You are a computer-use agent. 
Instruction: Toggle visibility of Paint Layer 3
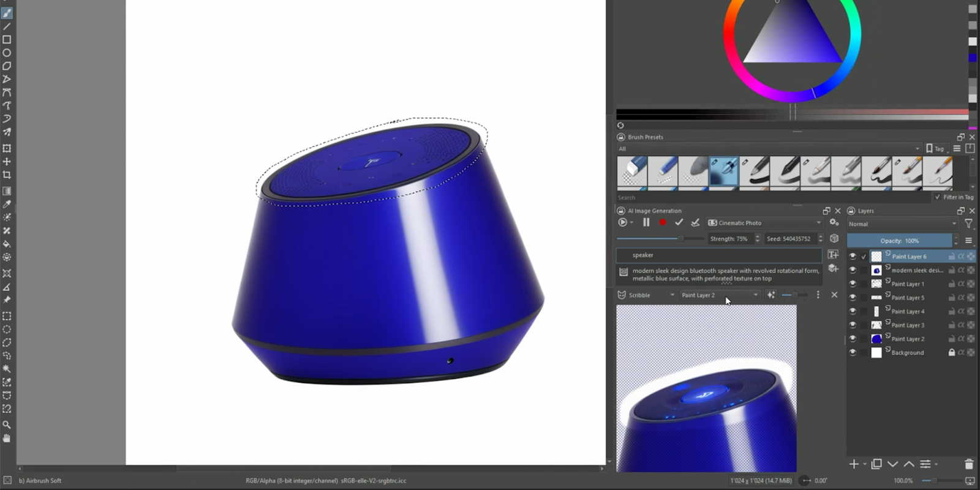click(853, 325)
